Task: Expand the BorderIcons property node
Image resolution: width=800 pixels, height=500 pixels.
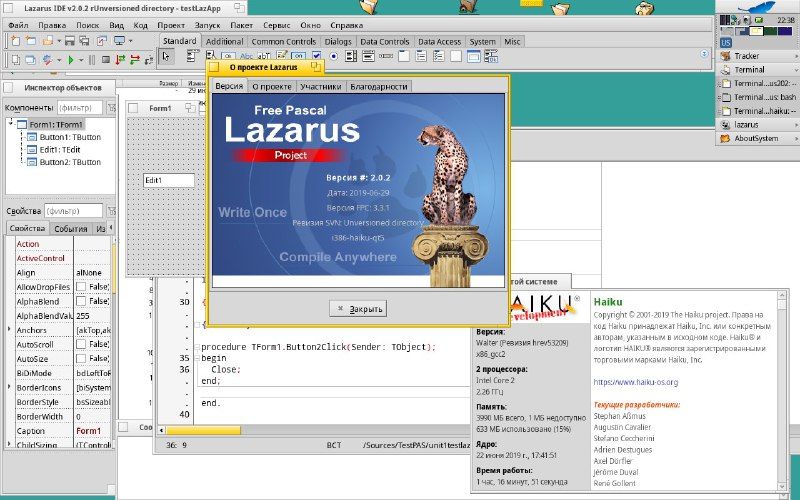Action: [x=9, y=387]
